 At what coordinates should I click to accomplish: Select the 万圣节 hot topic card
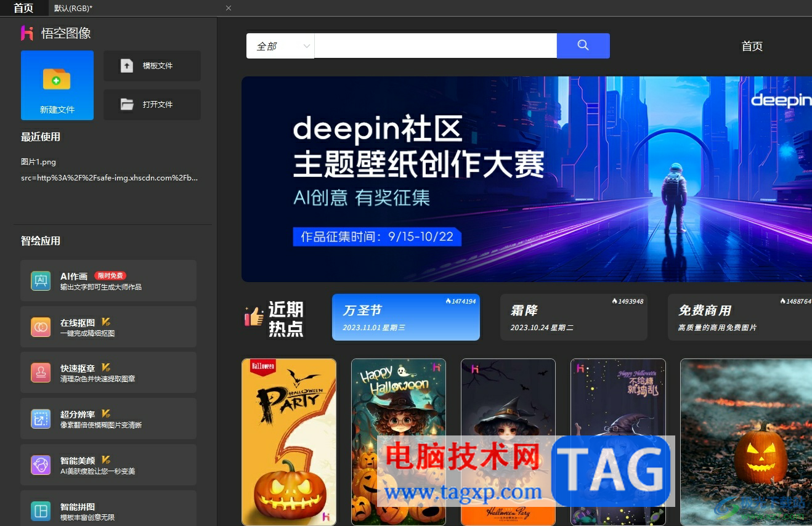pyautogui.click(x=406, y=317)
